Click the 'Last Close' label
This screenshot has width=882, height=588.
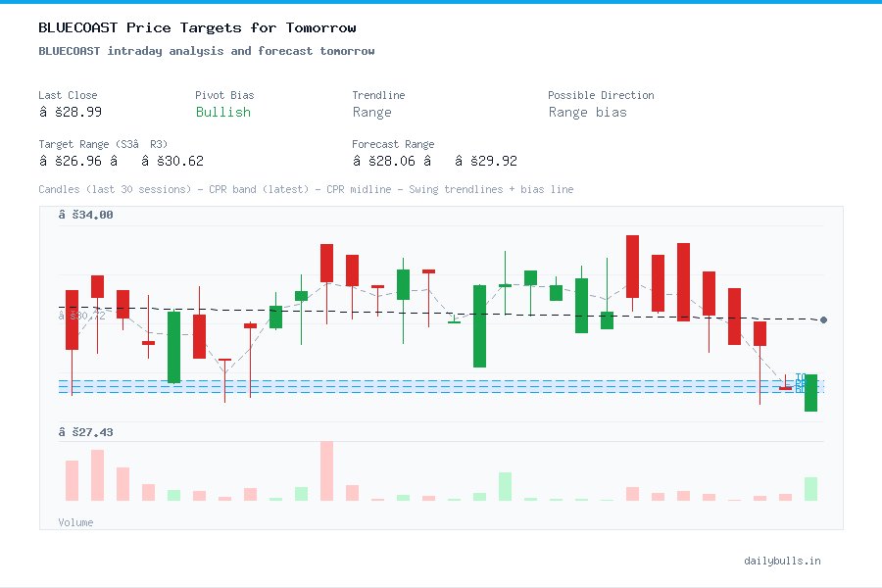[x=68, y=95]
